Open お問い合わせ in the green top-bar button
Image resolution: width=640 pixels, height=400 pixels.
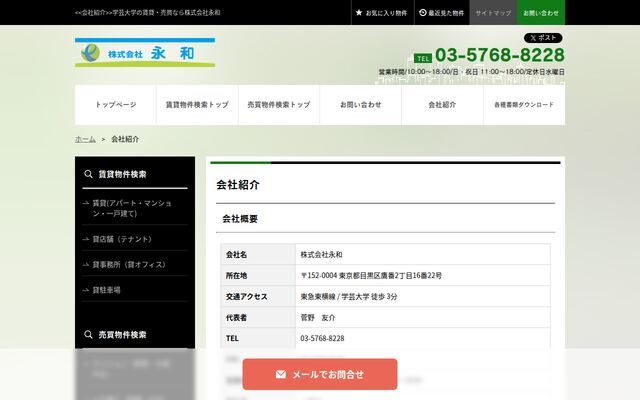[x=541, y=13]
